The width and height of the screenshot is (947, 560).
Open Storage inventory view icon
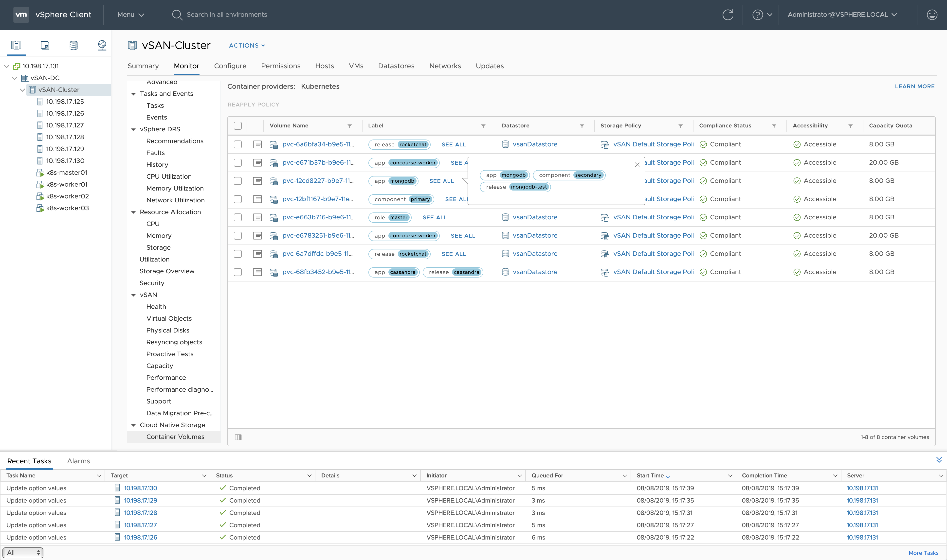[x=73, y=45]
